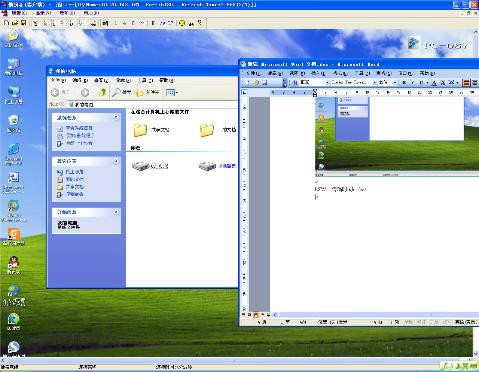Select the second hard disk drive in Explorer
This screenshot has width=479, height=372.
pos(207,166)
